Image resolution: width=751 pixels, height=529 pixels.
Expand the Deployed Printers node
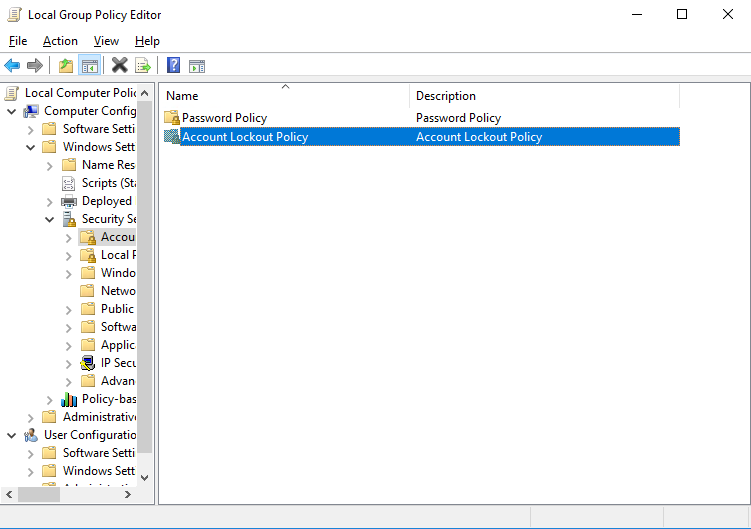pyautogui.click(x=50, y=201)
